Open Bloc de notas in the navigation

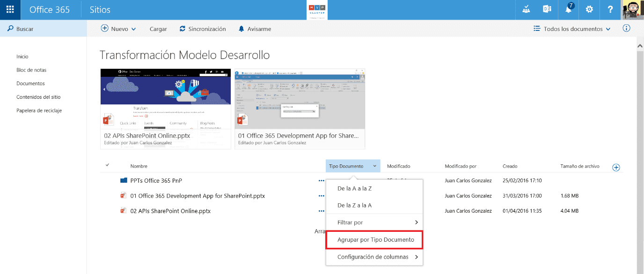[x=31, y=70]
